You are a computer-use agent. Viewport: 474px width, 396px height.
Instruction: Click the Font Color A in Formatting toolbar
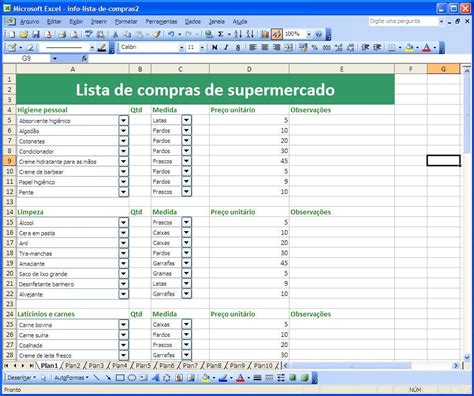[427, 48]
